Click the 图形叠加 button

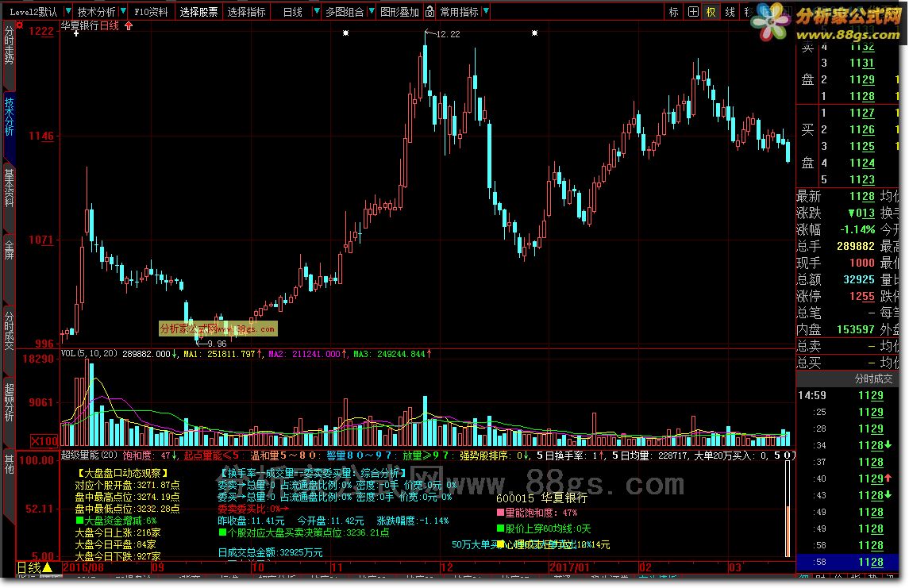click(399, 12)
